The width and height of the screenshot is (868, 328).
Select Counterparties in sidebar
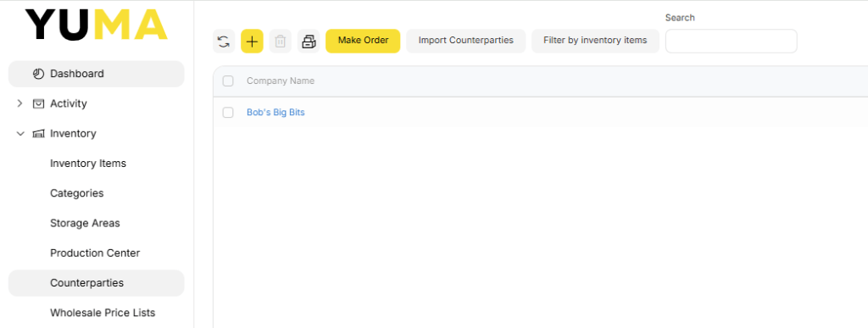[97, 282]
